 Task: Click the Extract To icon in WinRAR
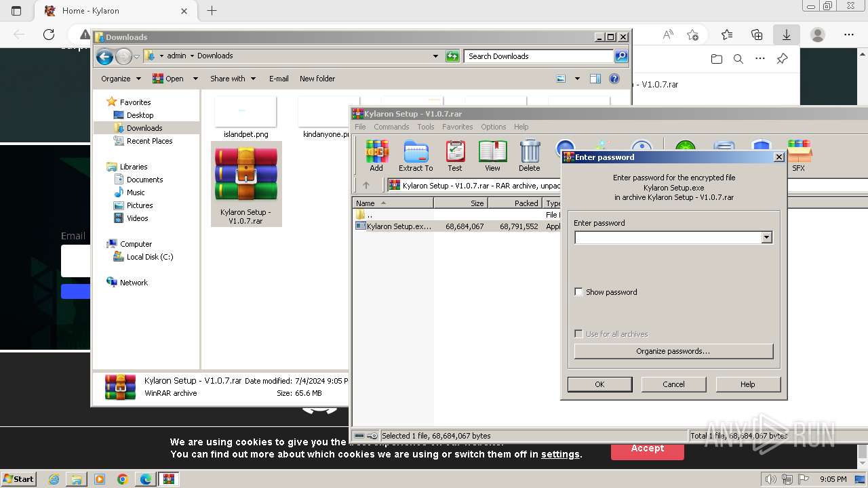416,156
